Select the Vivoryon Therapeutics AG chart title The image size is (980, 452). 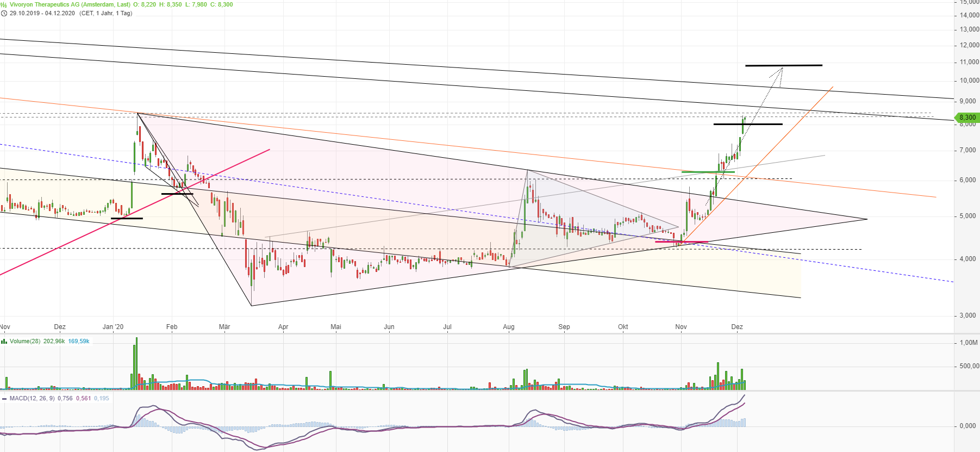(x=70, y=4)
